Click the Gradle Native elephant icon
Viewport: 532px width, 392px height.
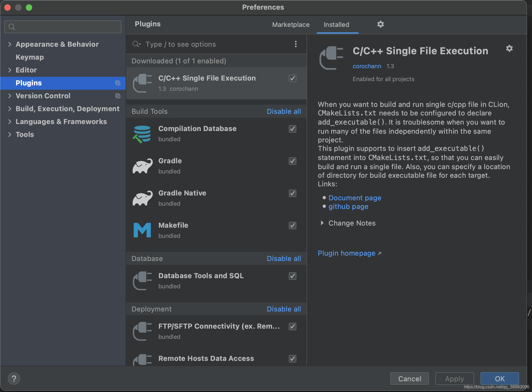point(142,198)
